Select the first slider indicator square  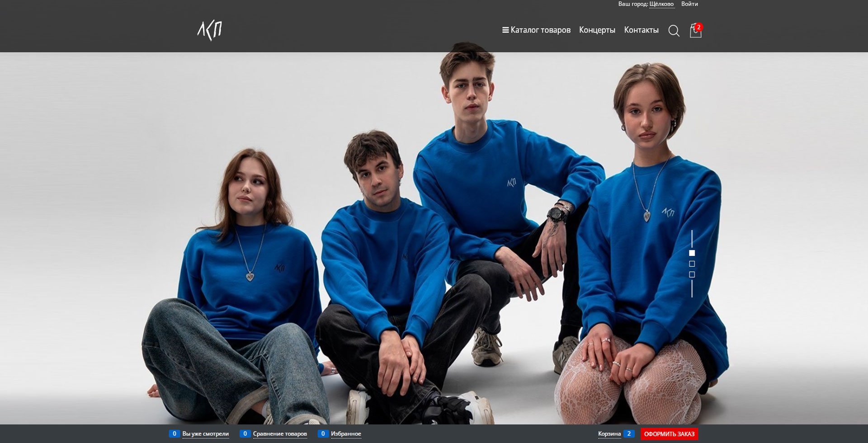click(x=692, y=253)
